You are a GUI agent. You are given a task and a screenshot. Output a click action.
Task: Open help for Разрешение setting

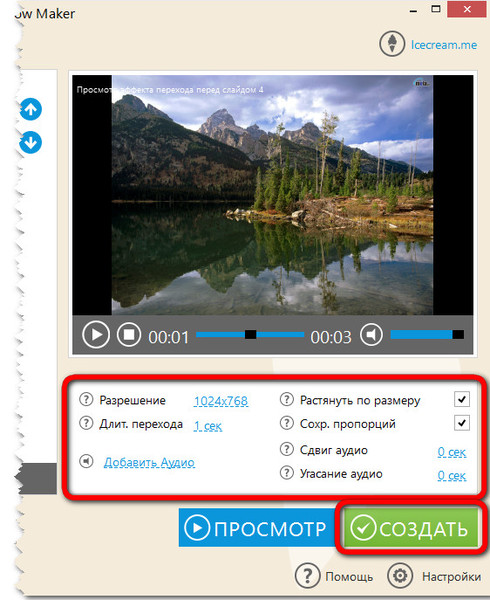pyautogui.click(x=86, y=399)
